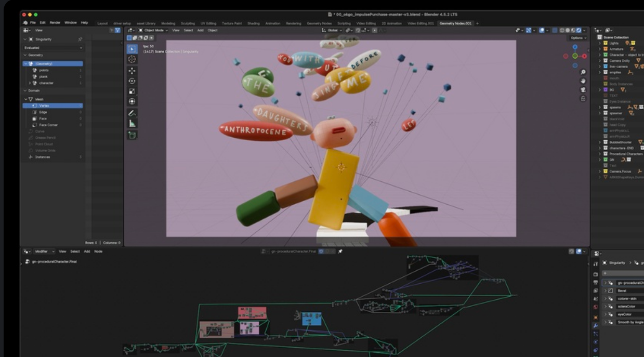Pick the Annotate pencil tool
644x357 pixels.
[x=132, y=113]
